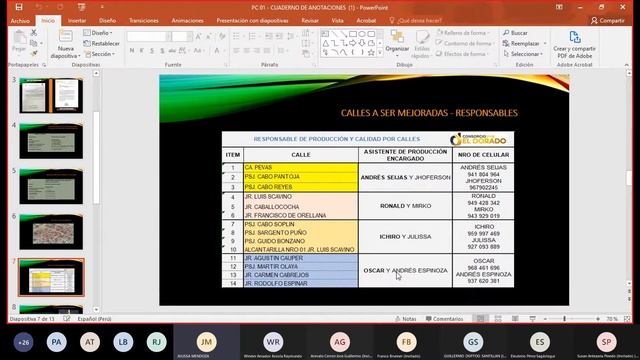Switch to reading view icon

pyautogui.click(x=516, y=319)
